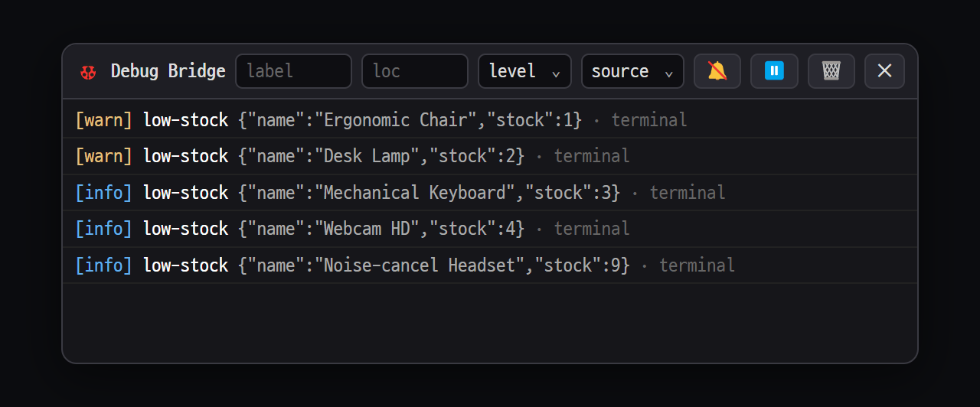Click the [warn] tag on Desk Lamp row

coord(104,156)
